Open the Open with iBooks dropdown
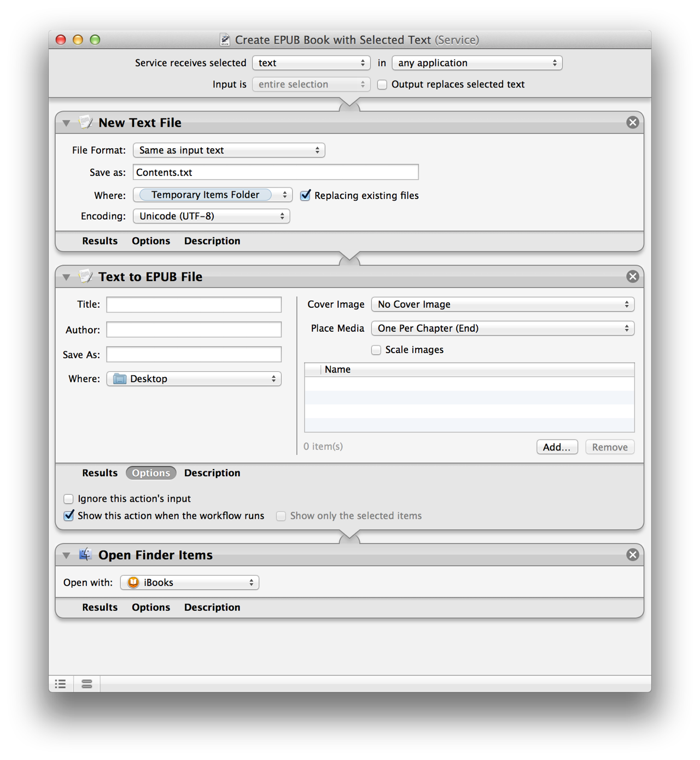The width and height of the screenshot is (700, 760). pyautogui.click(x=190, y=582)
